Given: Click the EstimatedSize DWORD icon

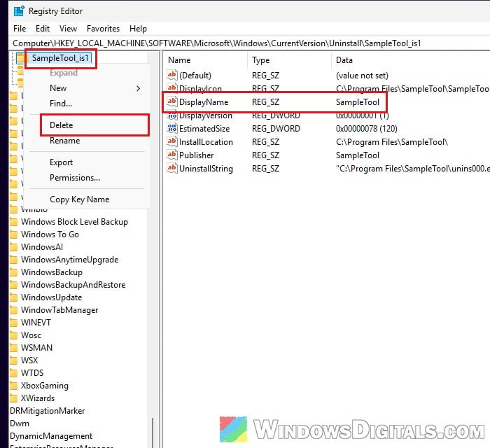Looking at the screenshot, I should click(x=172, y=128).
